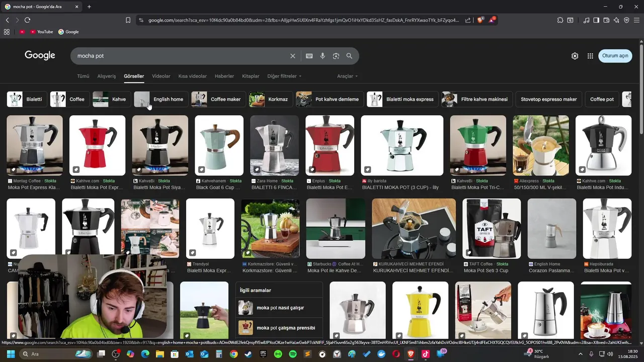Go back using the browser back arrow

click(x=7, y=20)
